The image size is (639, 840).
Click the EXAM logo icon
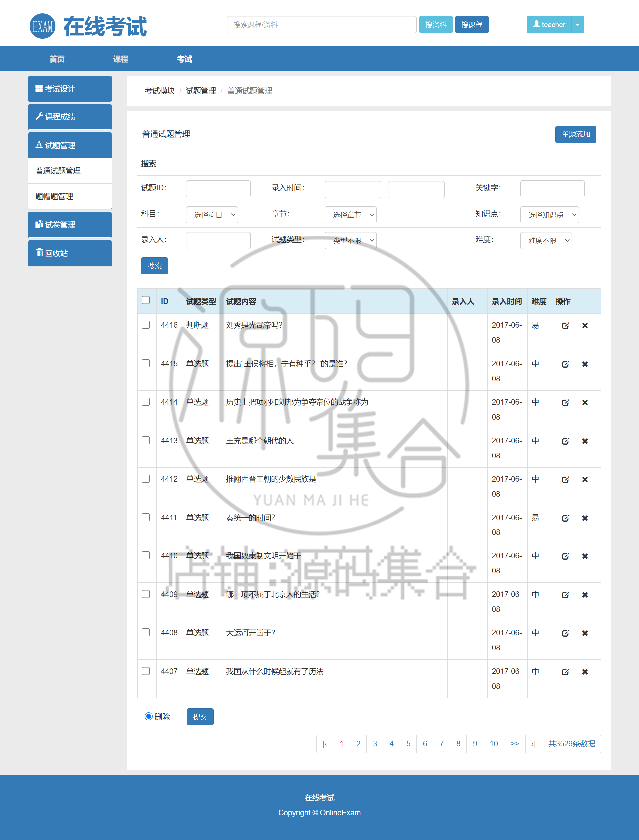[x=43, y=26]
